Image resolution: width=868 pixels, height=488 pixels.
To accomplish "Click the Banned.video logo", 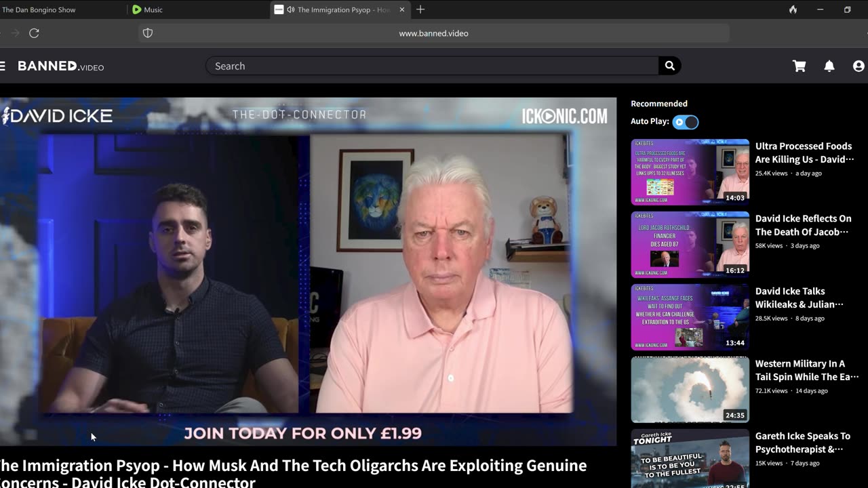I will [x=61, y=66].
